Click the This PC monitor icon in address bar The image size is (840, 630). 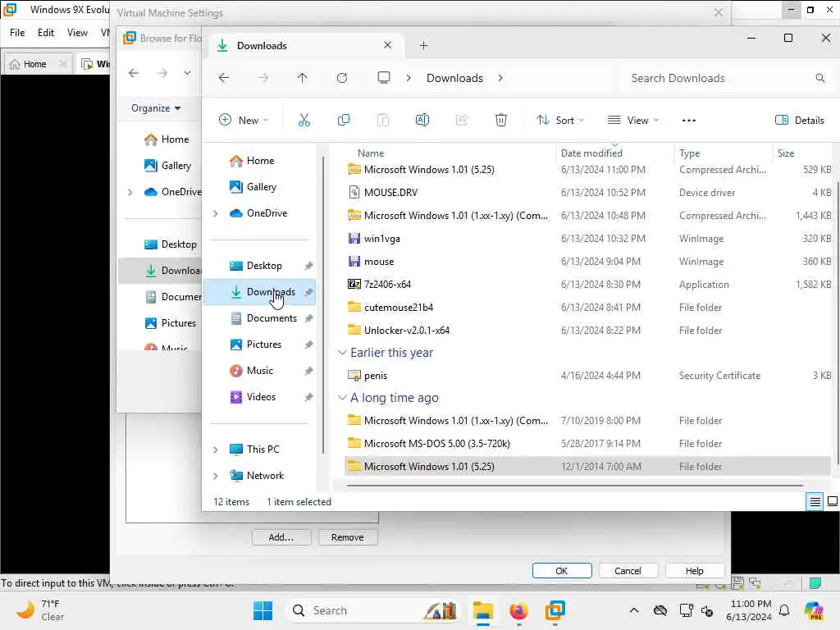(384, 78)
